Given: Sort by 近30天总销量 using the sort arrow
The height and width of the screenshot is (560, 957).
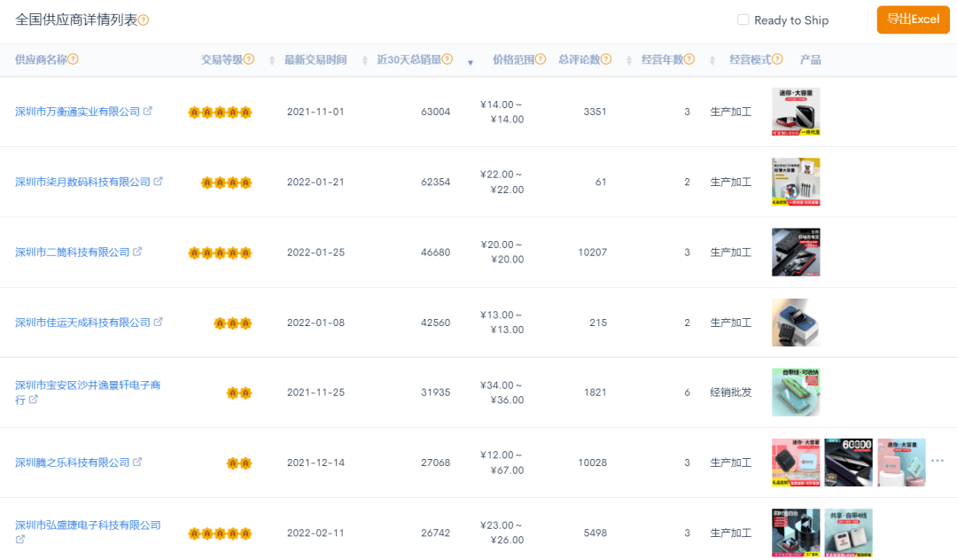Looking at the screenshot, I should tap(471, 62).
